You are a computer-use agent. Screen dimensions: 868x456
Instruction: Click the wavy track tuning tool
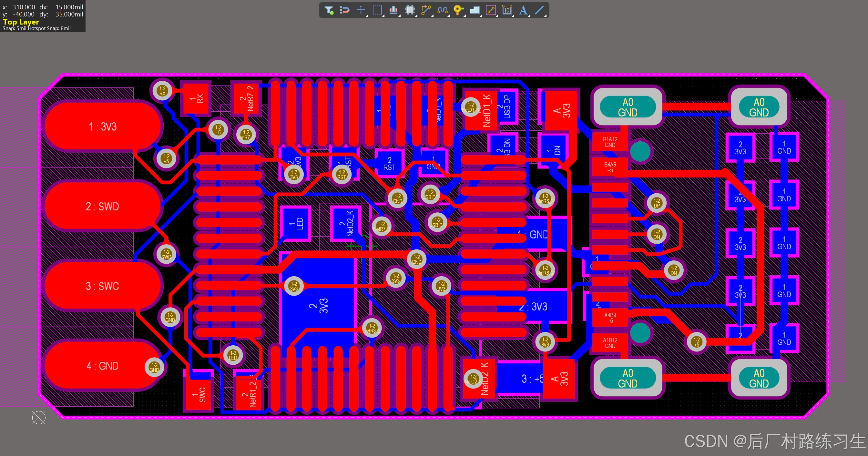pos(442,10)
